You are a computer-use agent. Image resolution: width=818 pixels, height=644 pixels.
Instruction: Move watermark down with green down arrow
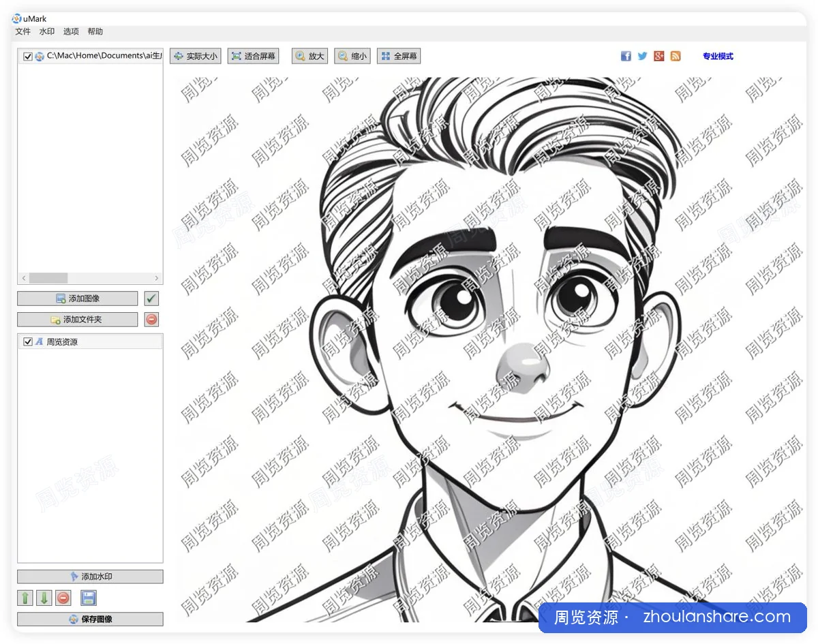[44, 598]
